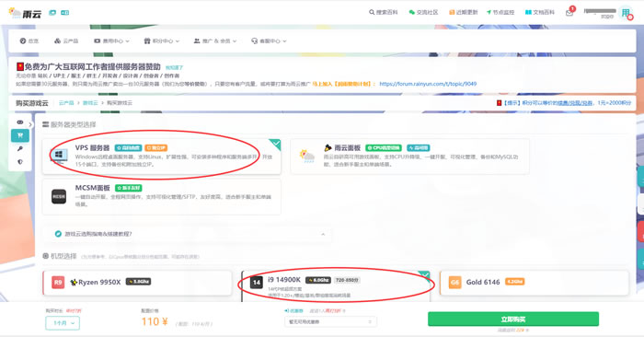The height and width of the screenshot is (337, 644).
Task: Expand the 费用中心 billing dropdown menu
Action: click(x=111, y=41)
